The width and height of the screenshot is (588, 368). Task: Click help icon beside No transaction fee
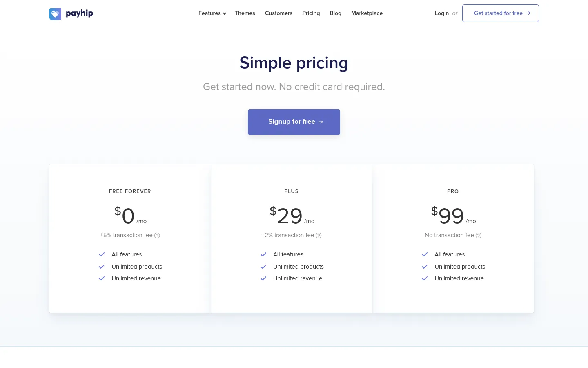479,236
